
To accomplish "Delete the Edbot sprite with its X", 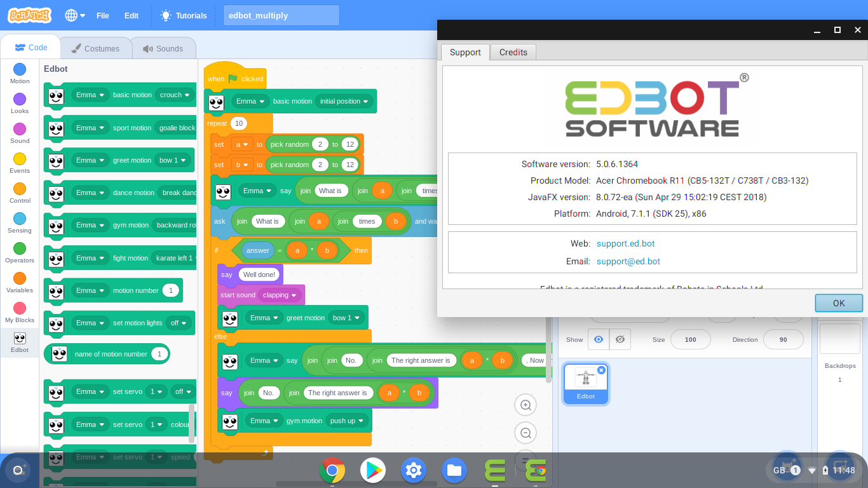I will coord(601,370).
